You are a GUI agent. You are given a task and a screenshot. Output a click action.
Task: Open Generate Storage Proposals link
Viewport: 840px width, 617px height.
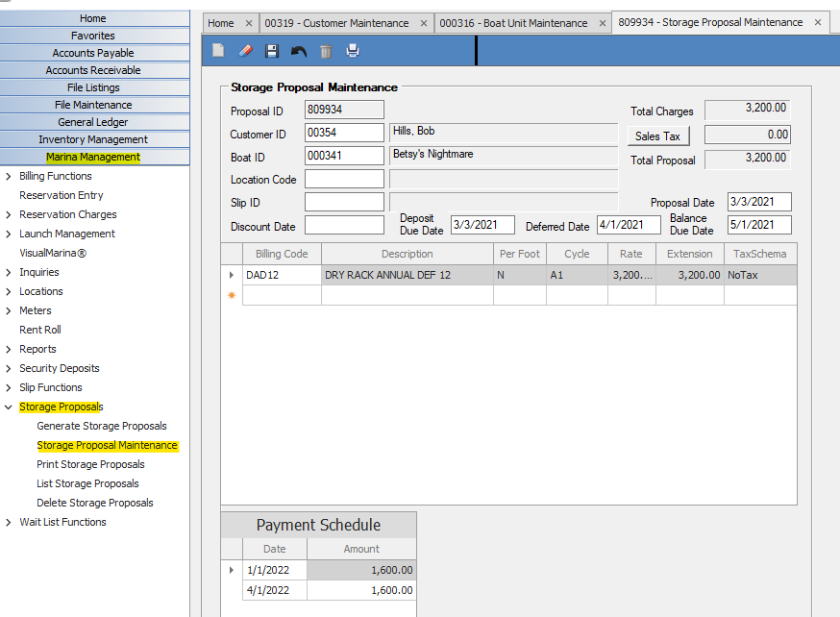pos(101,426)
